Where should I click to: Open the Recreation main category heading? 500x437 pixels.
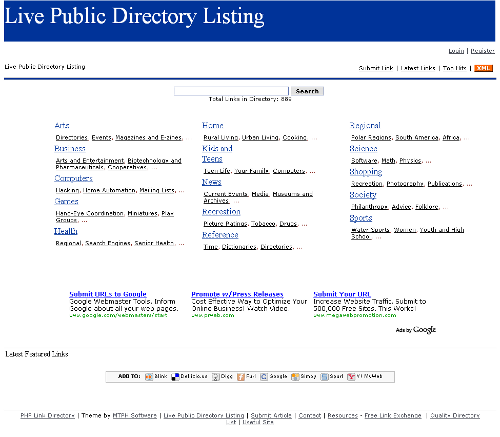(x=221, y=211)
